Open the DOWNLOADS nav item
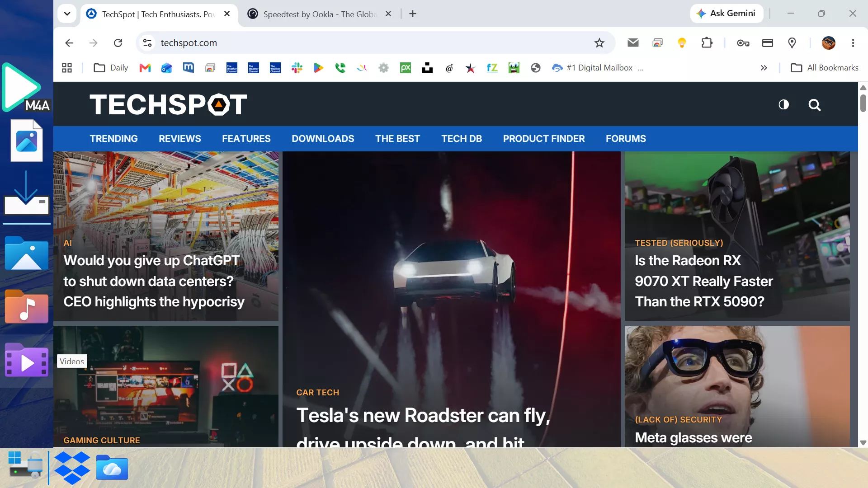 point(323,139)
